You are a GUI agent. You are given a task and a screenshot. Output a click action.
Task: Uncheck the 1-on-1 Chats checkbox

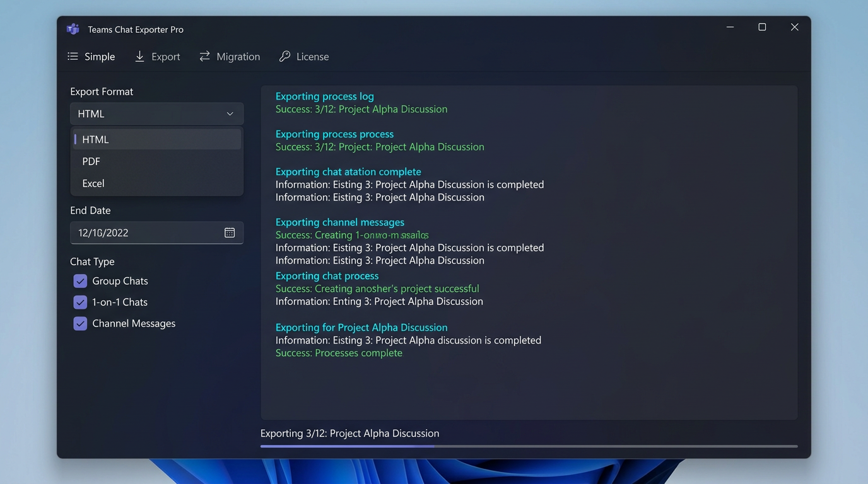tap(80, 302)
